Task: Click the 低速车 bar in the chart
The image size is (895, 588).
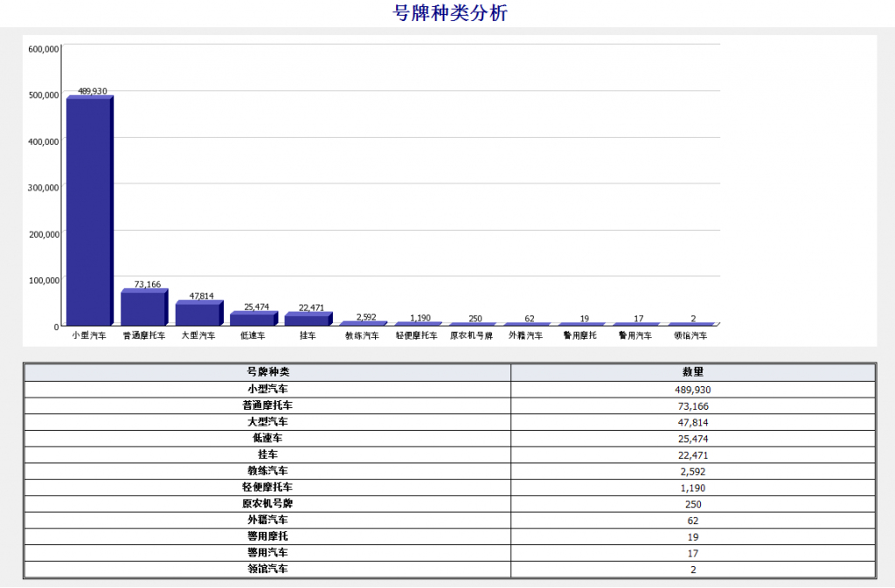Action: click(252, 319)
